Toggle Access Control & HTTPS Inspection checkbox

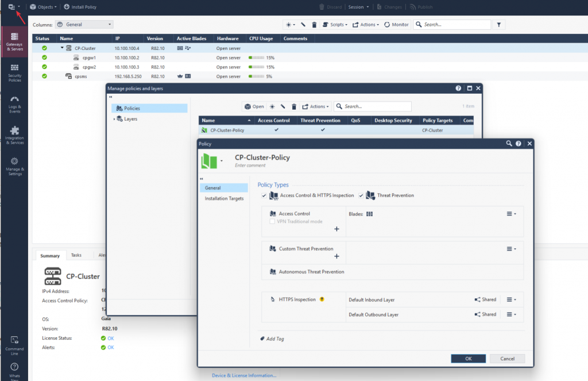[x=264, y=195]
